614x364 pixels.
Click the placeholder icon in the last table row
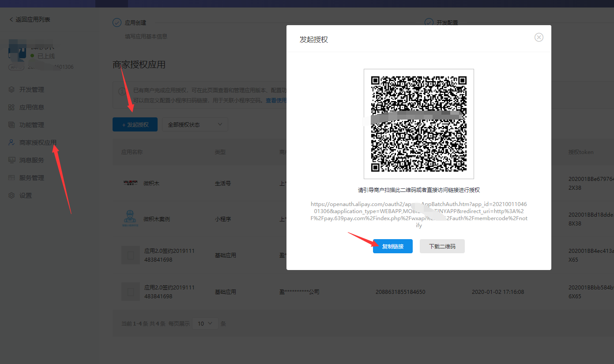point(131,292)
